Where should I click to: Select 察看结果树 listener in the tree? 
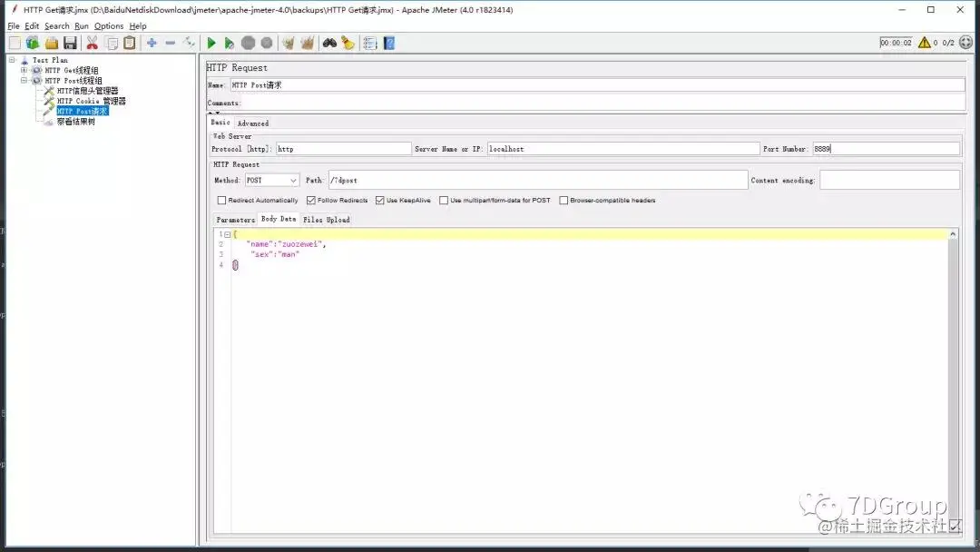pos(75,122)
